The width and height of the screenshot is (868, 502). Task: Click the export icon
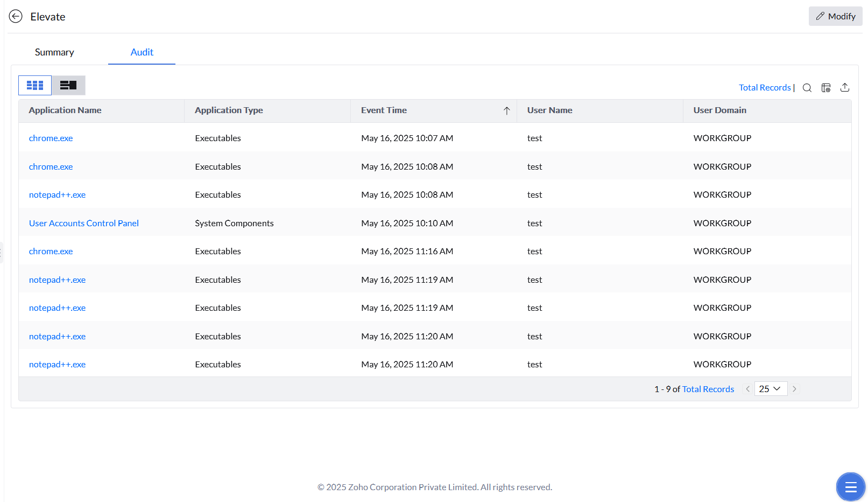pos(845,87)
